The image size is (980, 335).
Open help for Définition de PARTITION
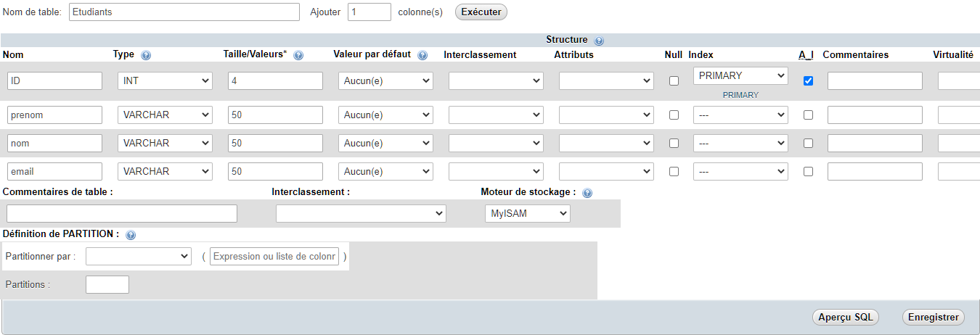131,235
